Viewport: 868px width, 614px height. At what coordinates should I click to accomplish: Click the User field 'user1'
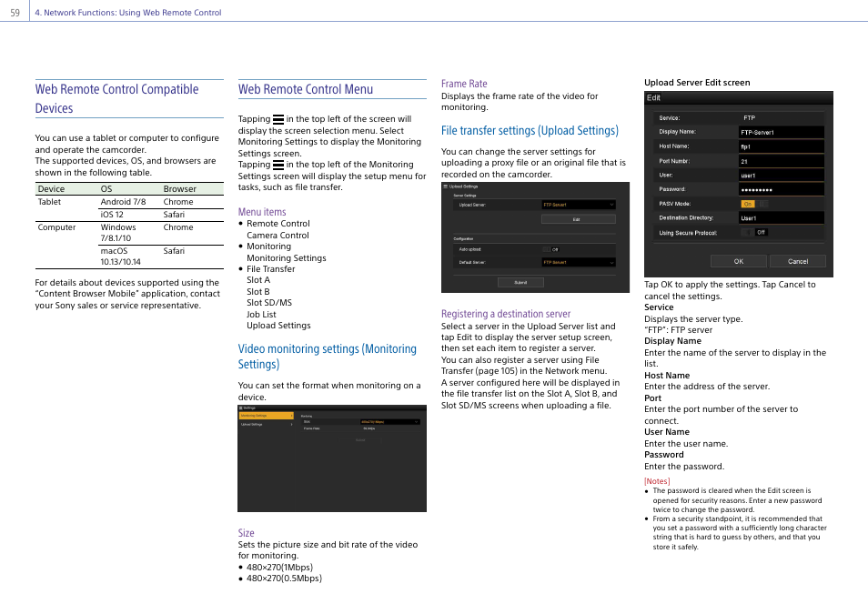tap(781, 176)
